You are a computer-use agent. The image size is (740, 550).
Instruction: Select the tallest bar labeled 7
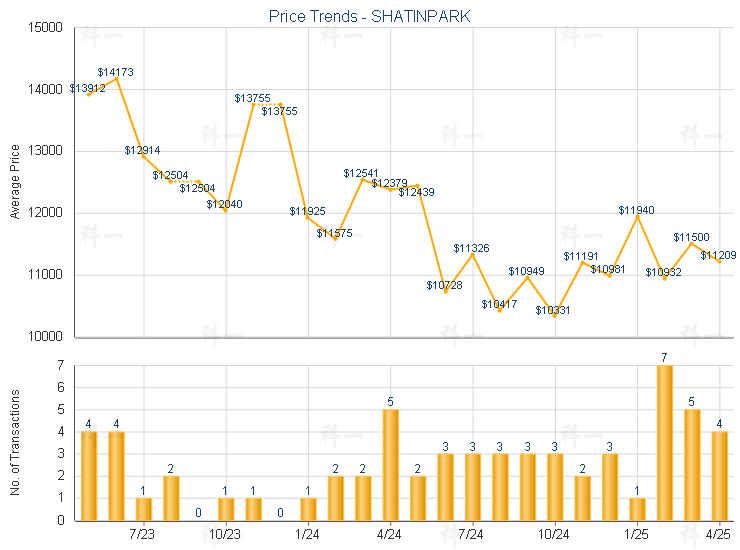664,443
